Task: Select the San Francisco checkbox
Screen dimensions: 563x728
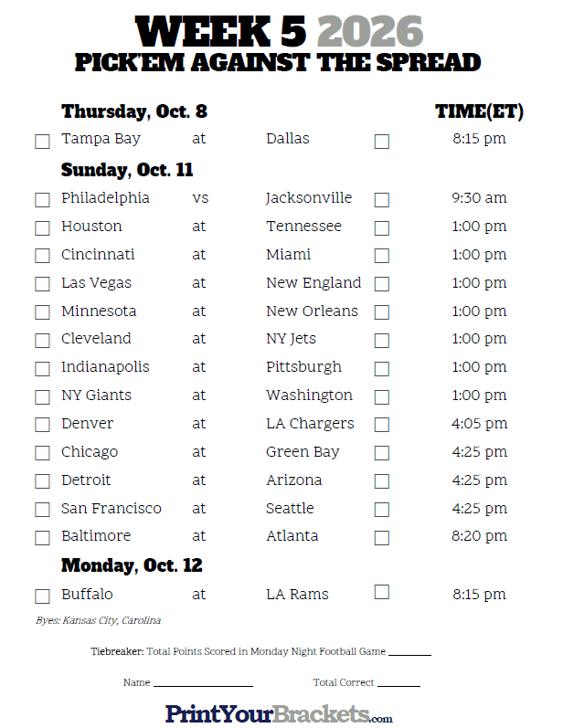Action: [42, 510]
